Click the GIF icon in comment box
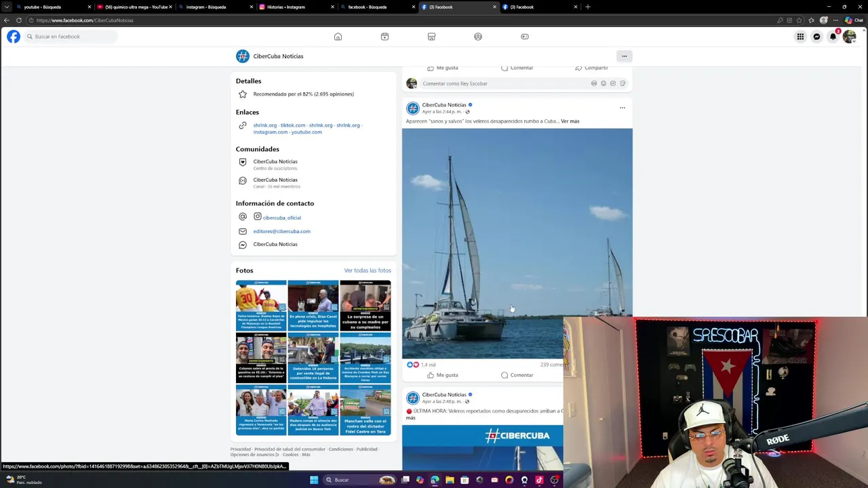 click(x=613, y=83)
